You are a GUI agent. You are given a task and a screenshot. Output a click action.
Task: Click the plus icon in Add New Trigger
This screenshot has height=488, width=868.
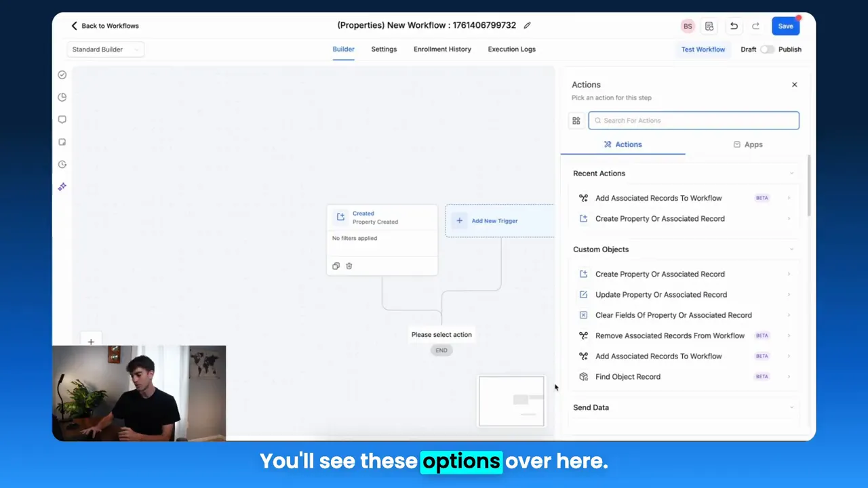tap(459, 221)
